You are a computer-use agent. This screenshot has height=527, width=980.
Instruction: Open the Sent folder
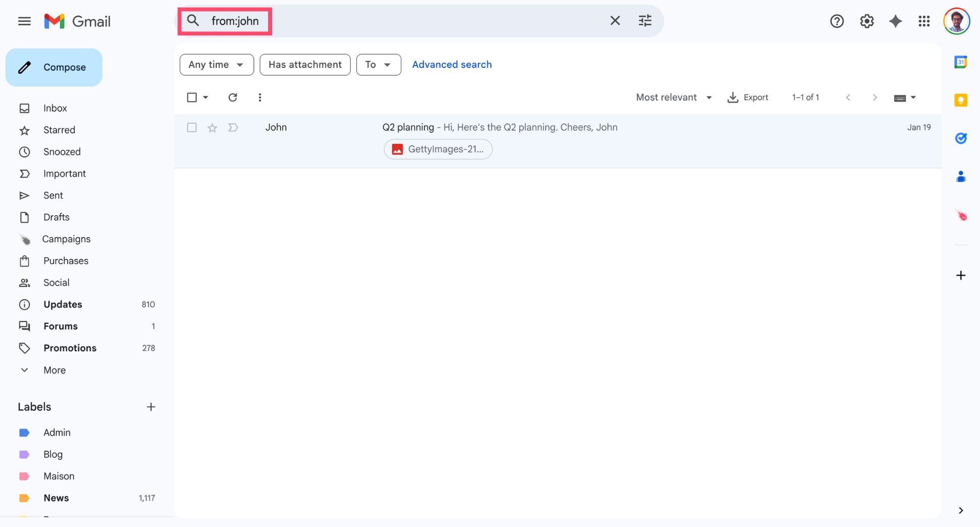click(53, 195)
